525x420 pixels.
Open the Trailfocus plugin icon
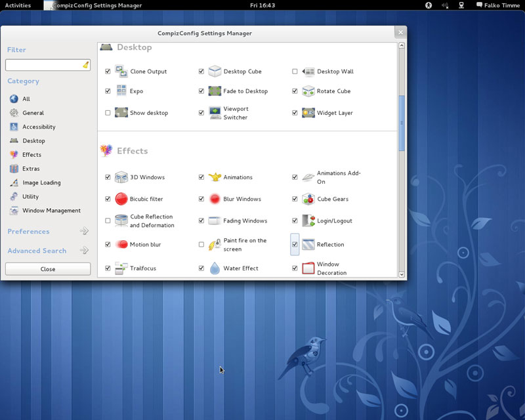click(121, 268)
